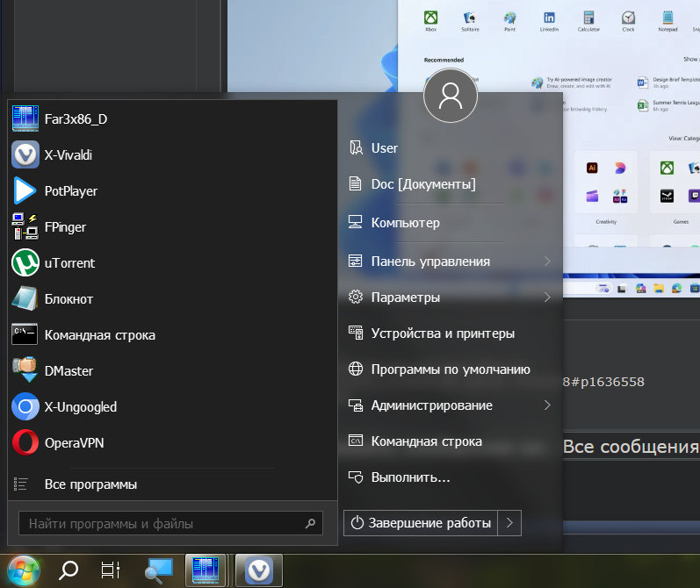
Task: Open Администрирование entry
Action: [x=450, y=405]
